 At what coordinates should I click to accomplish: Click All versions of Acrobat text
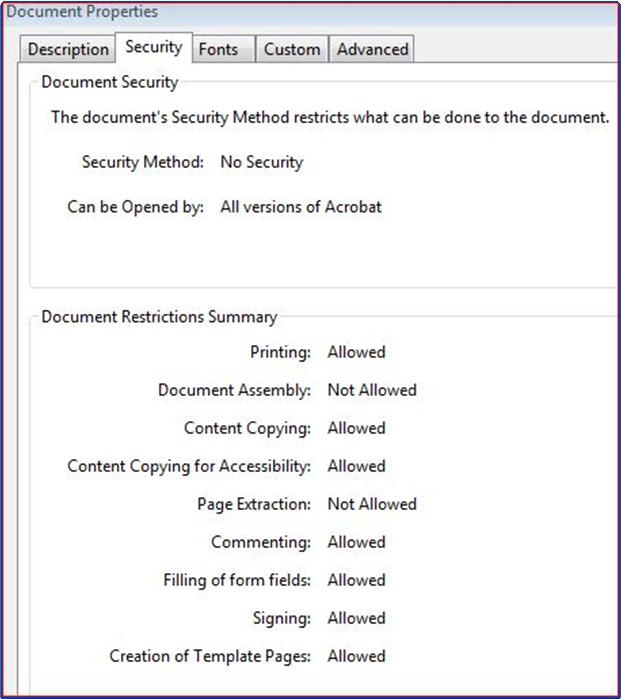(301, 207)
